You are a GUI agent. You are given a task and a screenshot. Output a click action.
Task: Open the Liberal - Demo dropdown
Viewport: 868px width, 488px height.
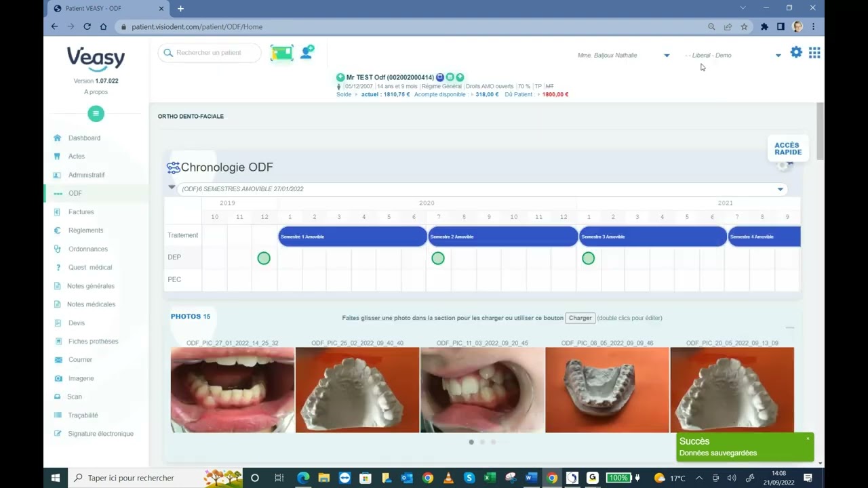778,56
